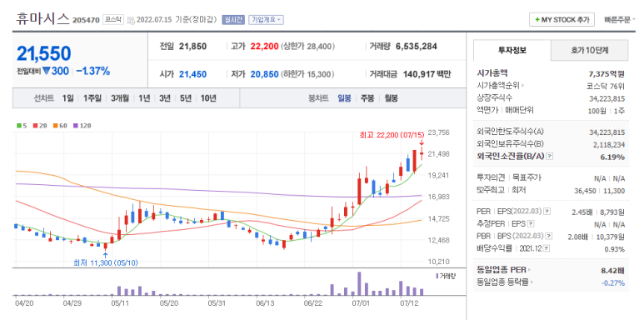The height and width of the screenshot is (320, 644).
Task: Select the 3개월 line chart period
Action: [119, 98]
